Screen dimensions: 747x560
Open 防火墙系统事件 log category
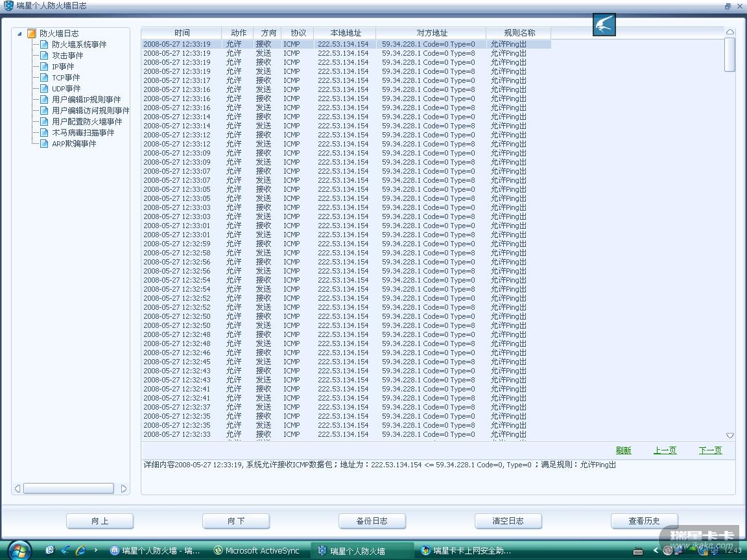tap(79, 44)
